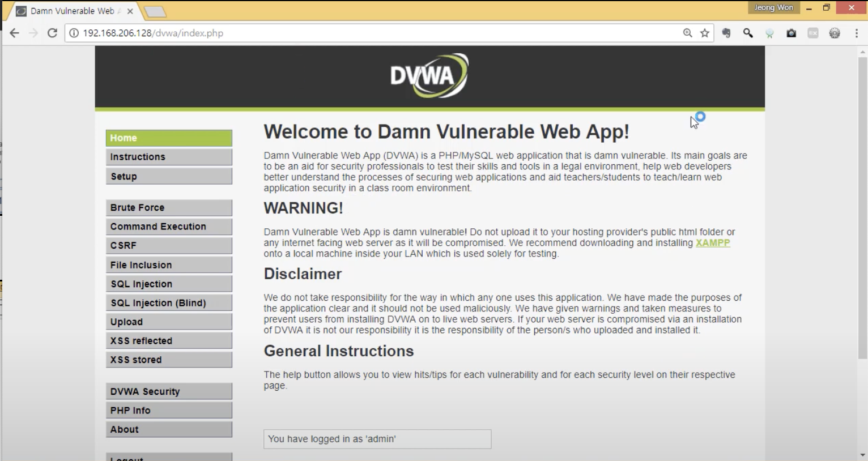The height and width of the screenshot is (461, 868).
Task: Reload the DVWA page
Action: click(x=52, y=33)
